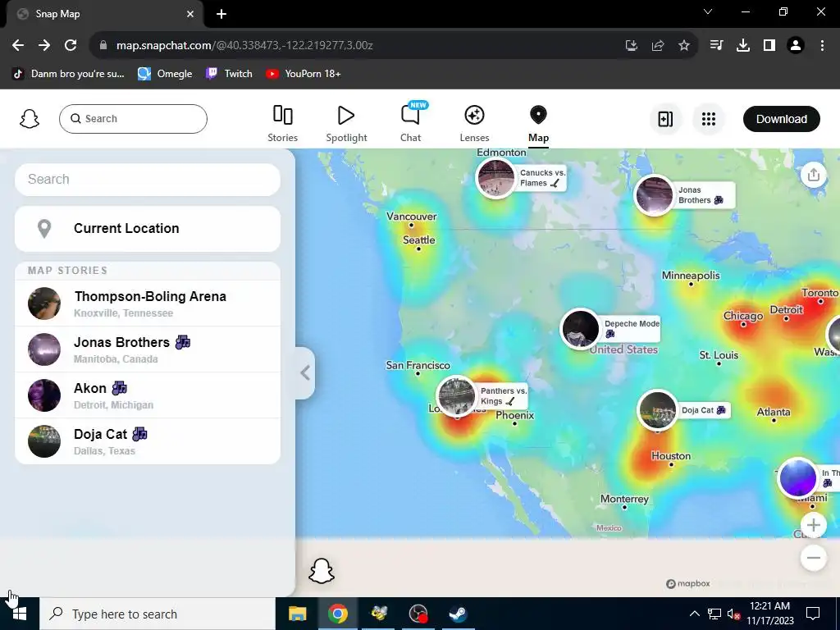Viewport: 840px width, 630px height.
Task: Click the Current Location button
Action: (x=148, y=229)
